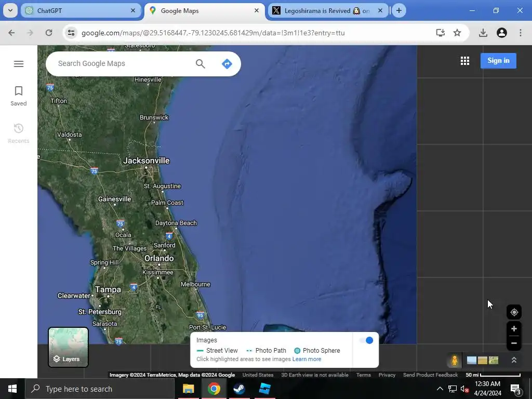Click the Brunswick label on map
Screen dimensions: 532x399
[x=154, y=117]
